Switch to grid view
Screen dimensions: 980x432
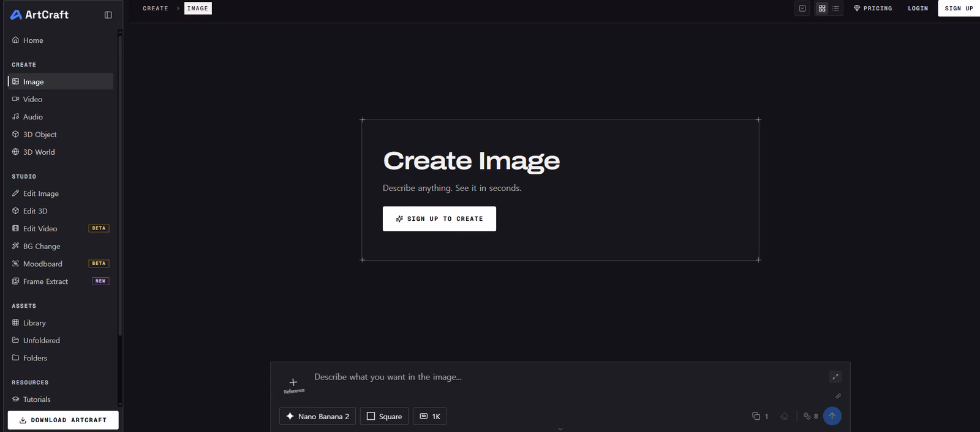click(822, 9)
